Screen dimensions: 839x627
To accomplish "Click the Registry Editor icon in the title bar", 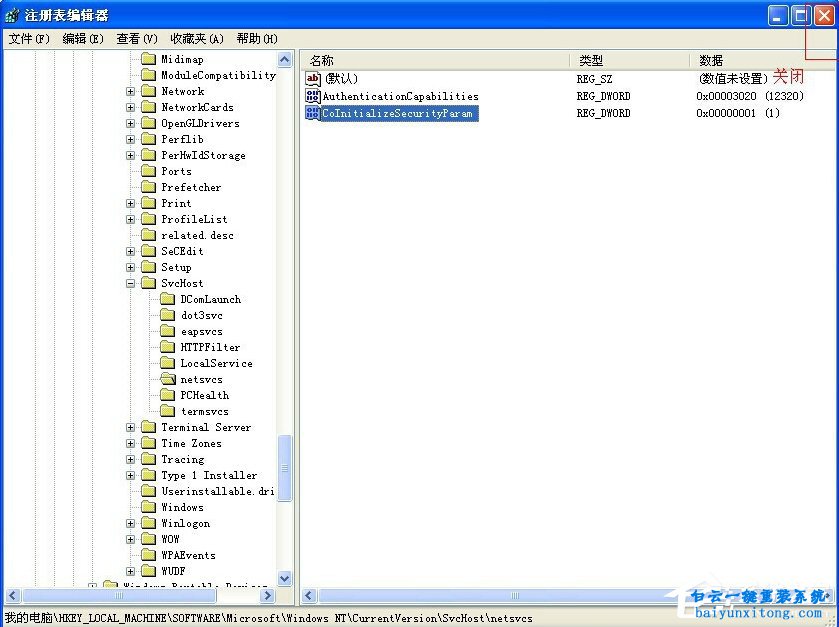I will [x=12, y=14].
